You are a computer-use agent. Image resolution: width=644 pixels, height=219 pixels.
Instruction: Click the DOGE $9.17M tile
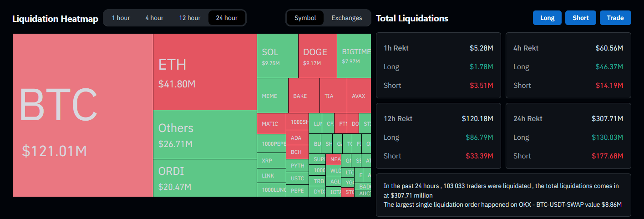click(x=317, y=56)
